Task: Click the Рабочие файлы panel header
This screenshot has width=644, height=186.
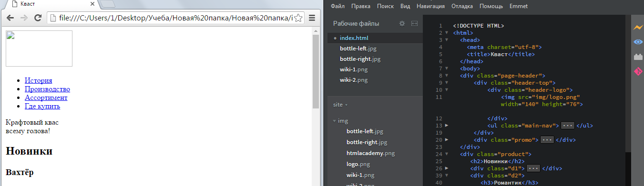Action: (356, 23)
